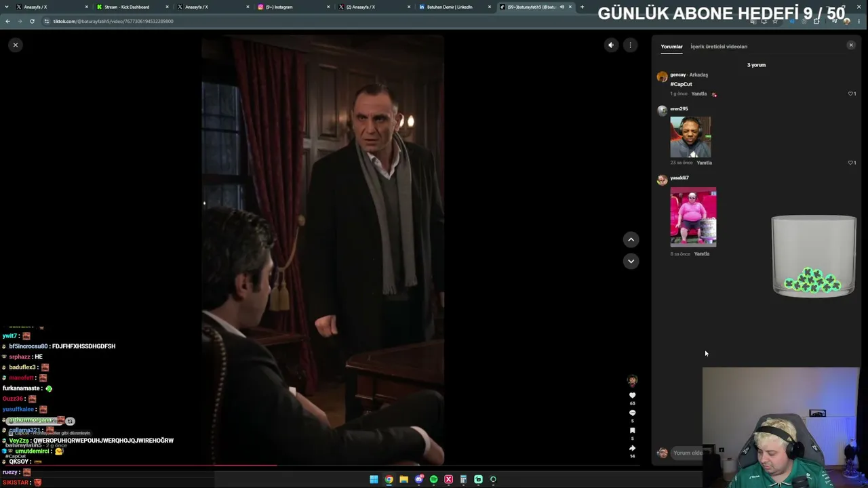
Task: Switch to İçerik üreticisi videoları tab
Action: 719,47
